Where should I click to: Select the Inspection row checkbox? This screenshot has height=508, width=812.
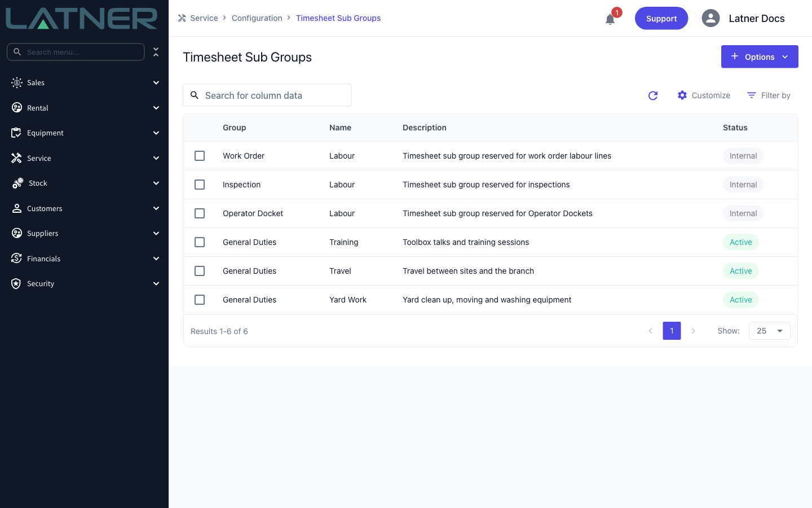pyautogui.click(x=200, y=185)
